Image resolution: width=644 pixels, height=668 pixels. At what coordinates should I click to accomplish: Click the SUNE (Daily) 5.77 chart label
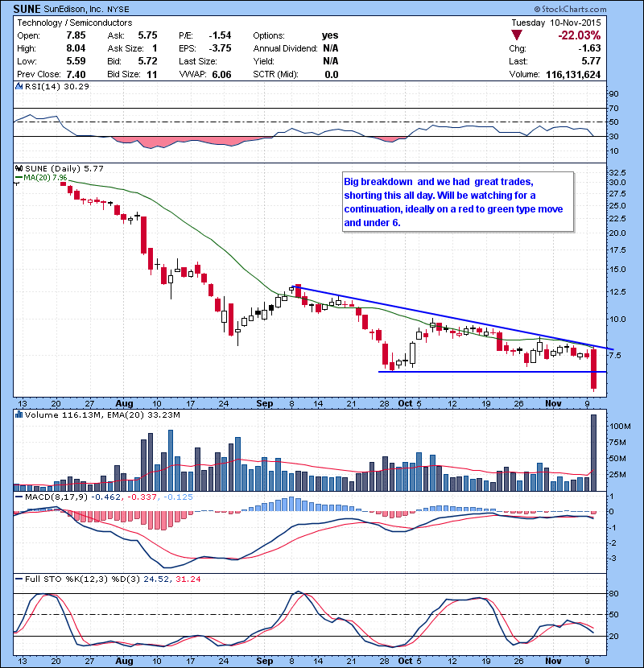click(x=64, y=169)
